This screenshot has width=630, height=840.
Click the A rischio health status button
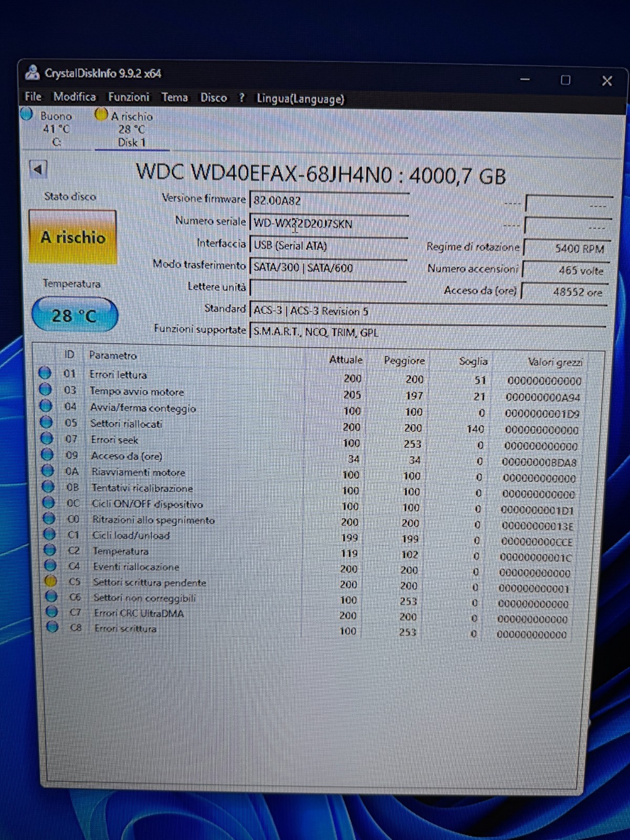[x=73, y=237]
